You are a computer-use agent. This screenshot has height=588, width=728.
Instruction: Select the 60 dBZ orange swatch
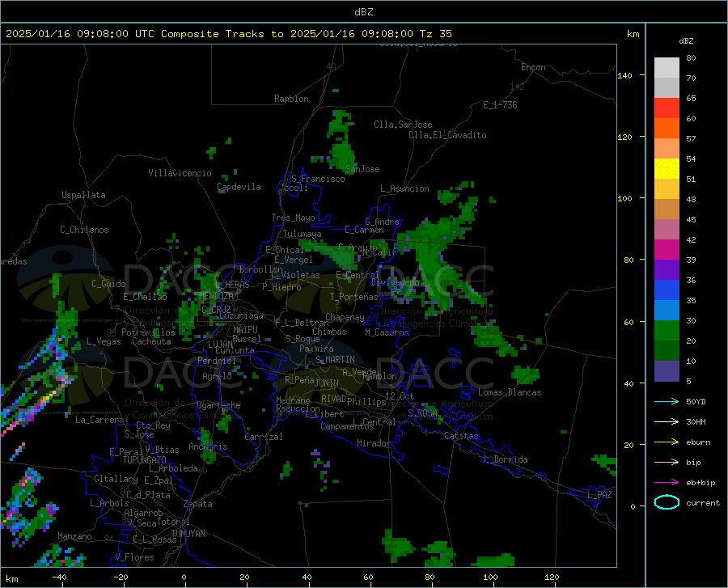click(667, 129)
